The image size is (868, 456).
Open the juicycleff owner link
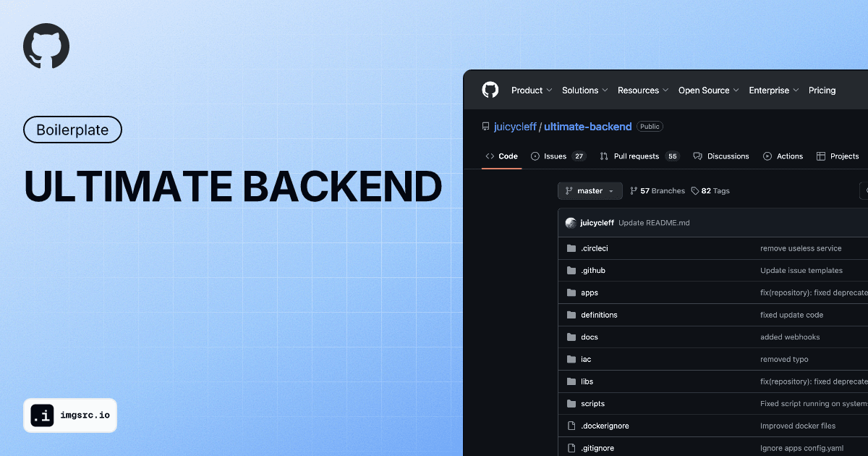click(x=515, y=127)
